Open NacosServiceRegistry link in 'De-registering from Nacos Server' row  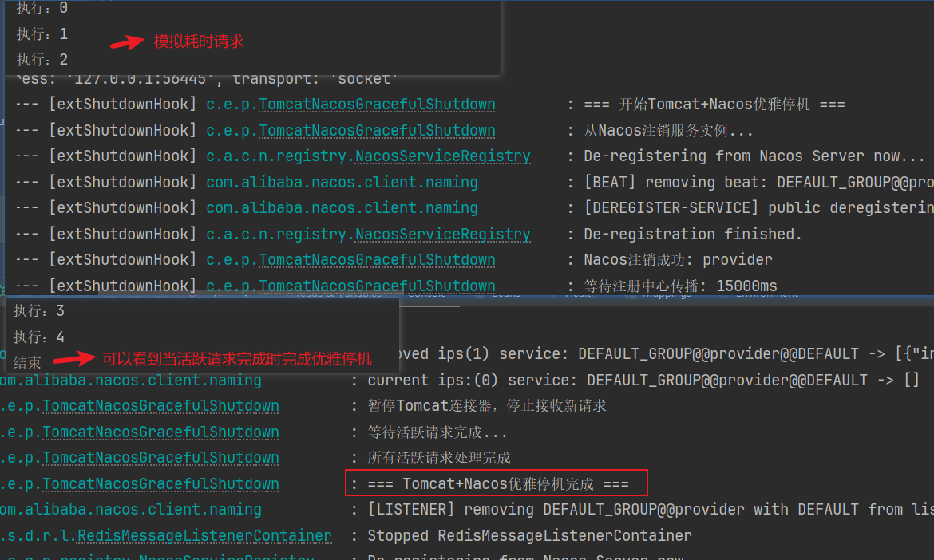click(x=442, y=156)
